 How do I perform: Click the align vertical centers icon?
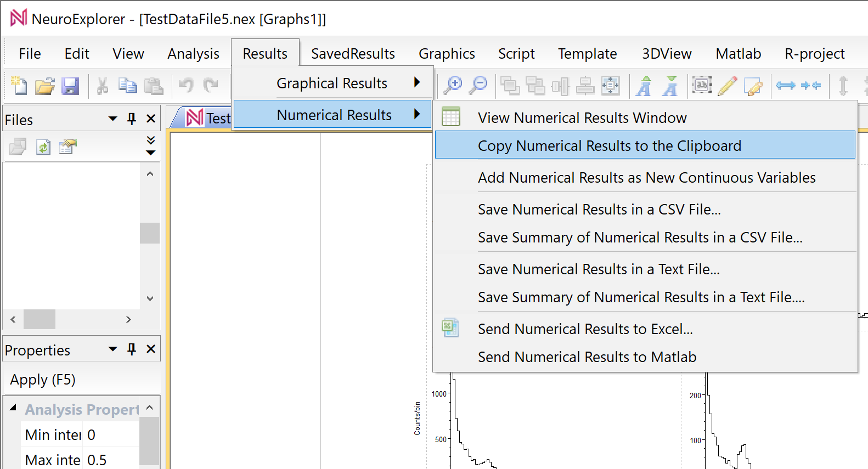tap(560, 86)
